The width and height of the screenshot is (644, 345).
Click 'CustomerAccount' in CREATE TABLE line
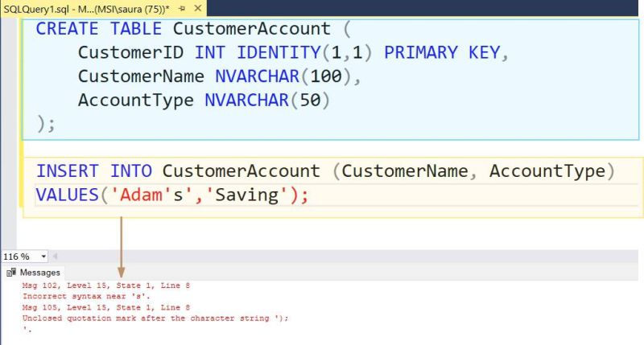coord(251,29)
